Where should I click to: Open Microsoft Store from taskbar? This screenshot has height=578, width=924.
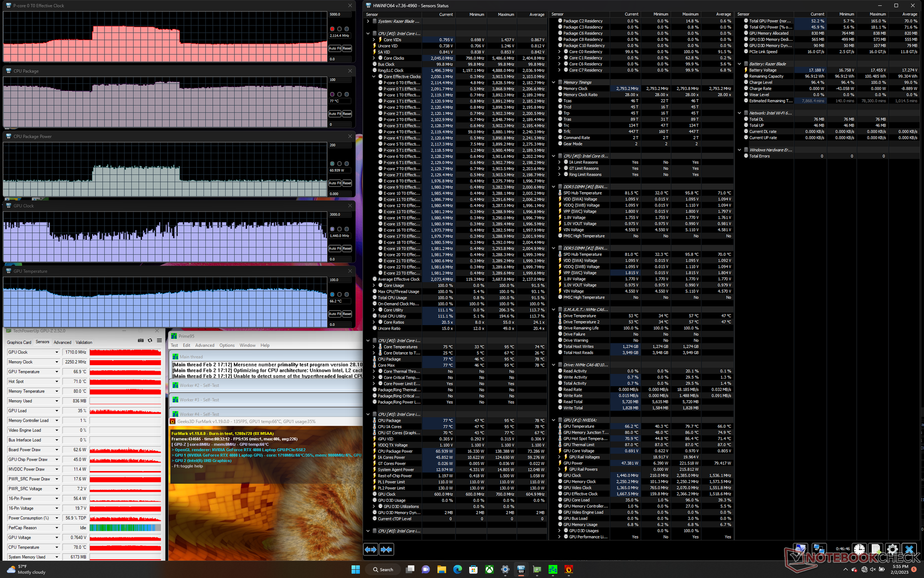point(474,569)
